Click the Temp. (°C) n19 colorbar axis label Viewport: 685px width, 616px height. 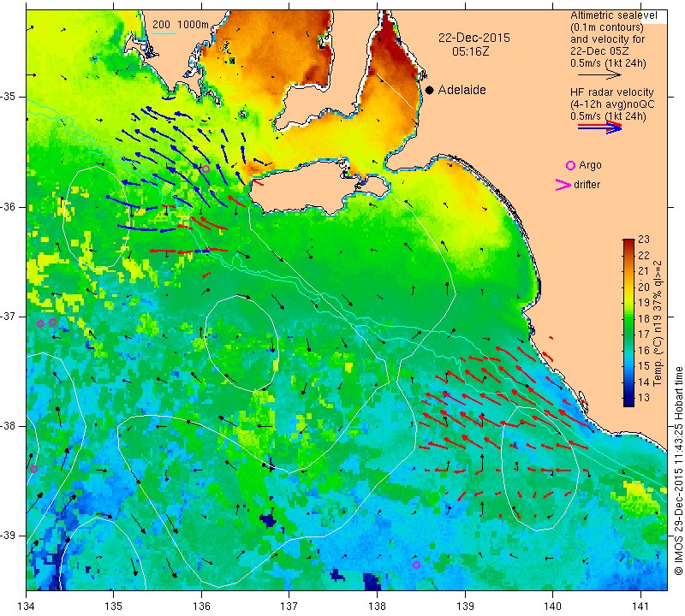pyautogui.click(x=657, y=323)
